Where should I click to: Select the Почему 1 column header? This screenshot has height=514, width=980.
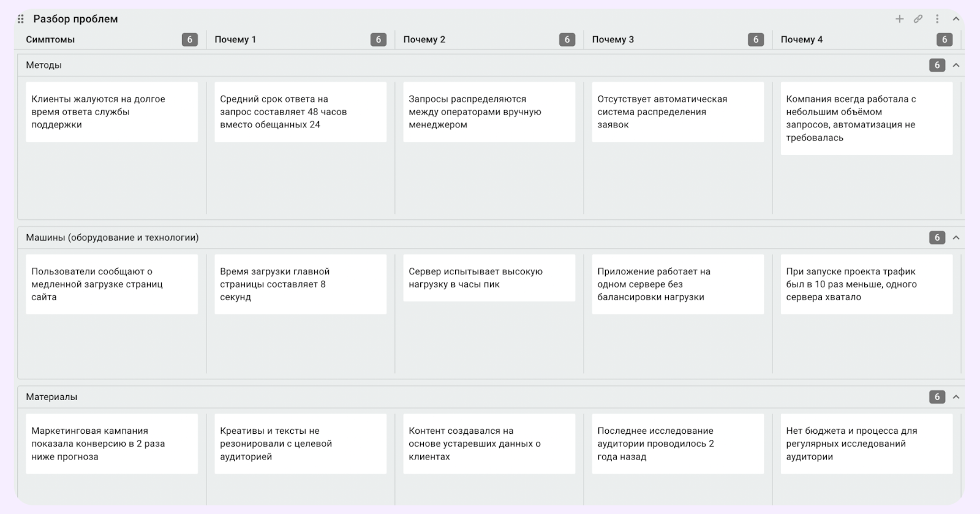[235, 39]
